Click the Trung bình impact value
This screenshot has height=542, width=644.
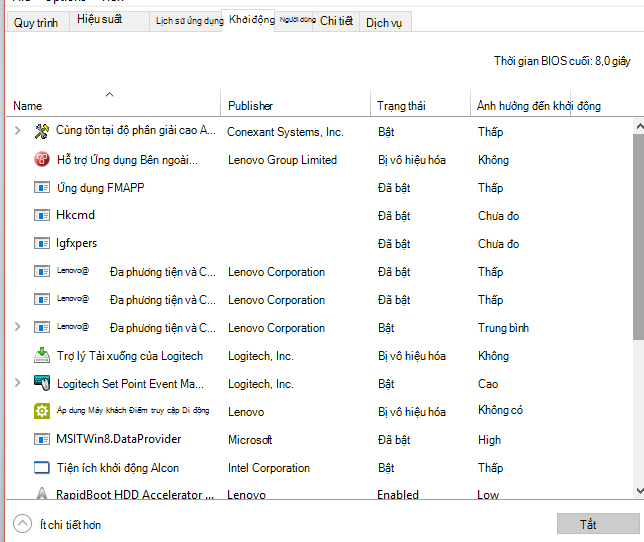(503, 328)
